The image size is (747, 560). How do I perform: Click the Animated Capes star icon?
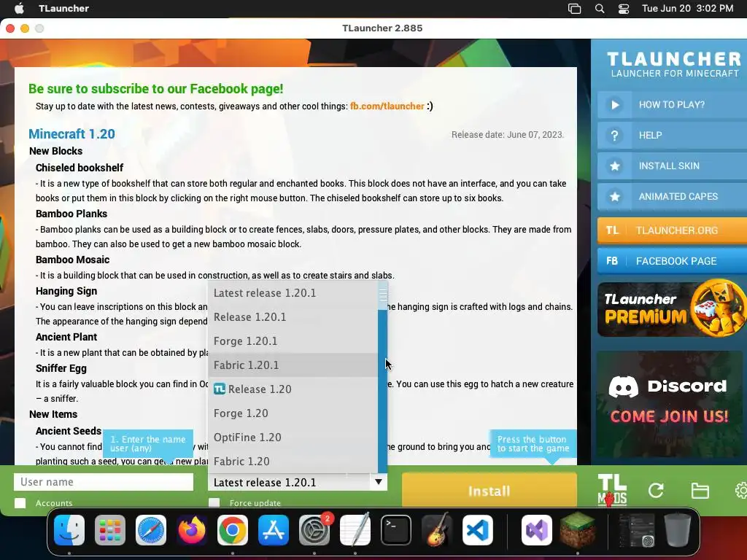[614, 197]
